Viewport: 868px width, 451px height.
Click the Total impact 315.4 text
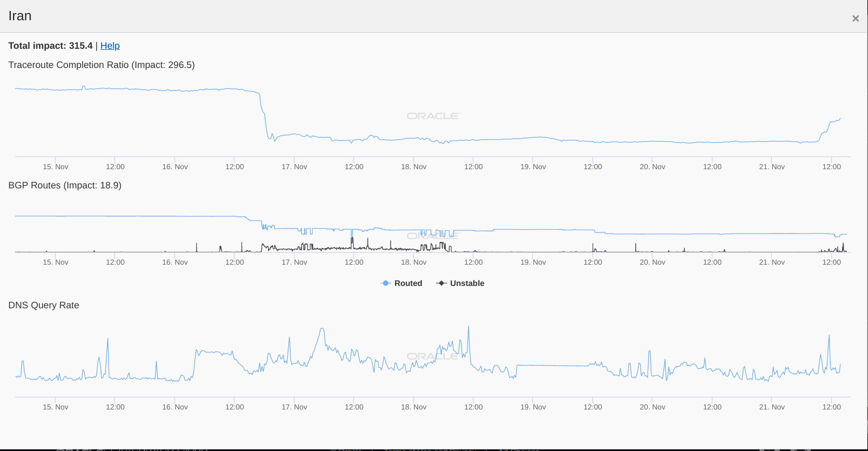click(x=50, y=46)
